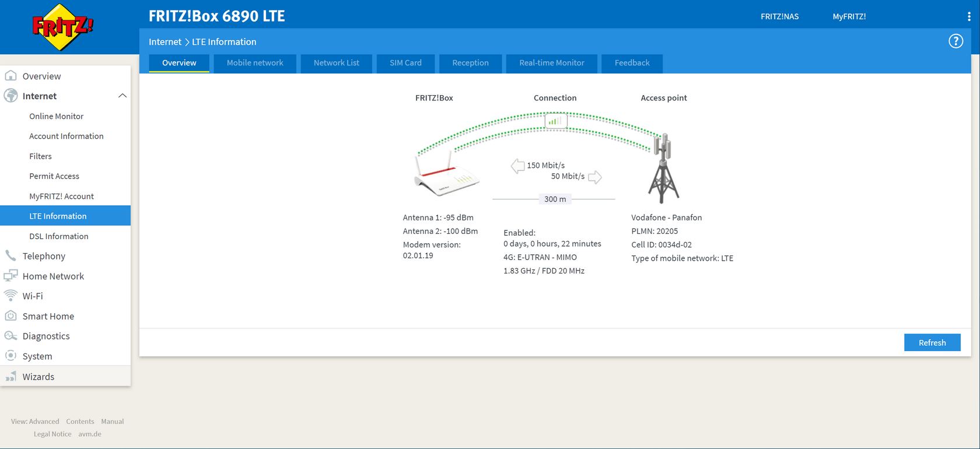Open the Legal Notice link
The width and height of the screenshot is (980, 449).
52,434
